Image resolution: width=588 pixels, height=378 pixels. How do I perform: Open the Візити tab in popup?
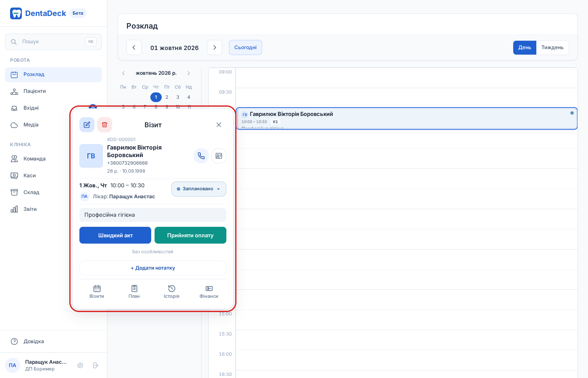coord(97,291)
